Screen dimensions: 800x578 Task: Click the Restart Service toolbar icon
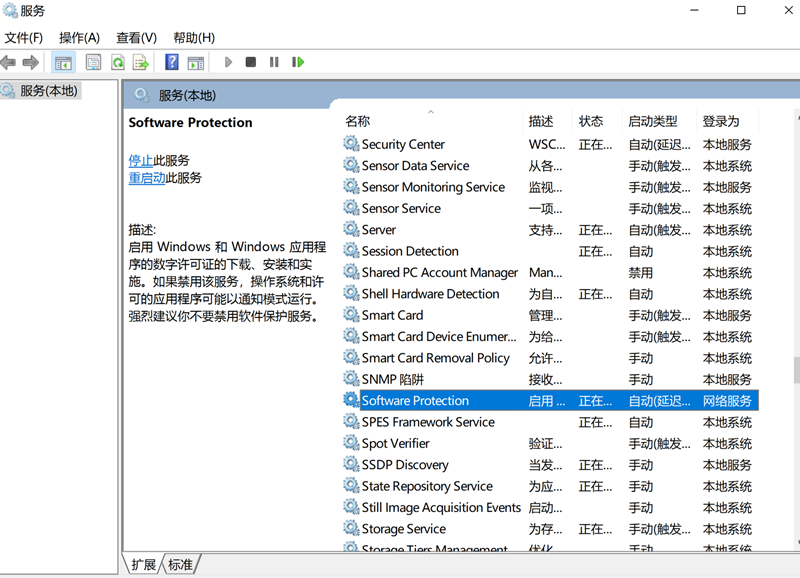click(x=297, y=62)
